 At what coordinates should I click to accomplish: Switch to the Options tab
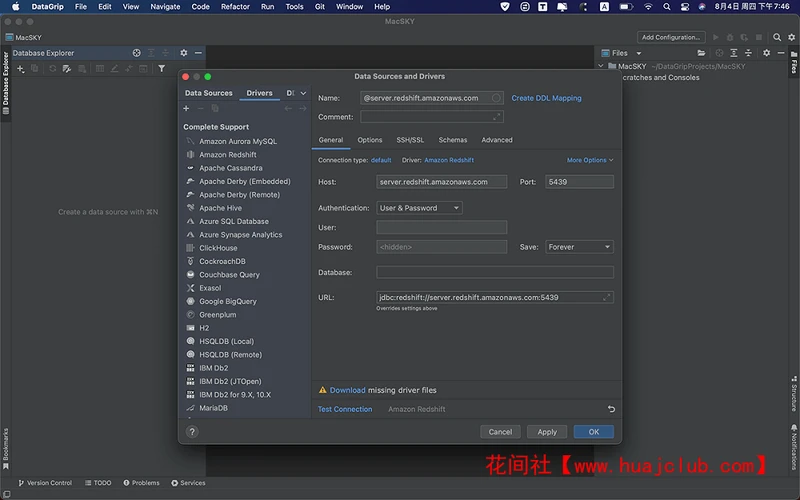(x=369, y=140)
